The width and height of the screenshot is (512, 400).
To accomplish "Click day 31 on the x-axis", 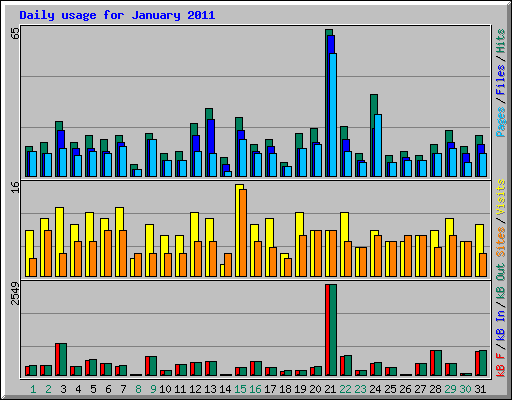I will (x=480, y=389).
